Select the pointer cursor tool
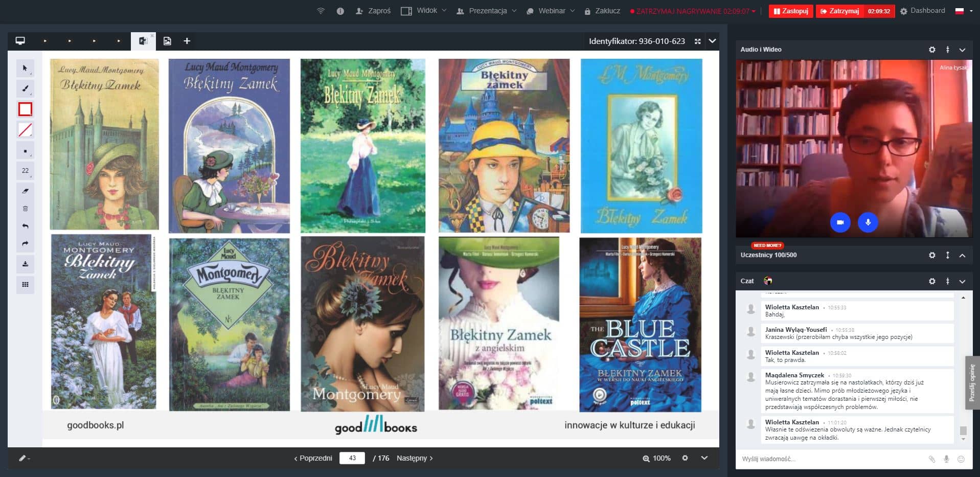 tap(25, 68)
